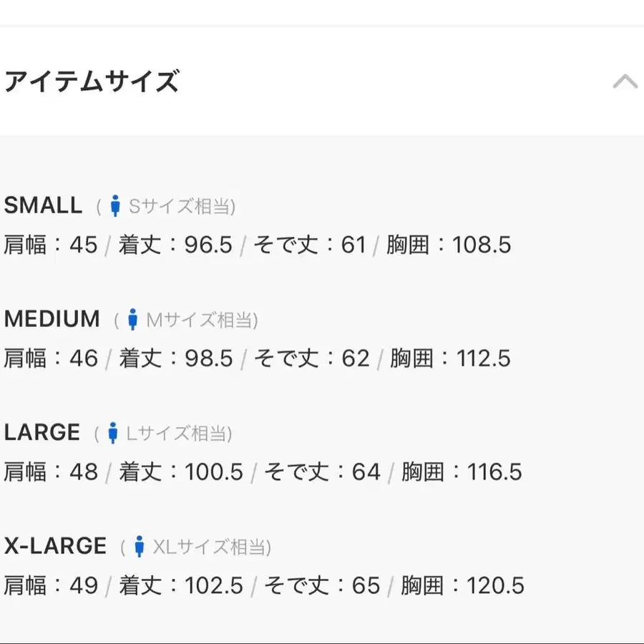644x644 pixels.
Task: Click SMALL chest measurement 108.5
Action: (482, 245)
